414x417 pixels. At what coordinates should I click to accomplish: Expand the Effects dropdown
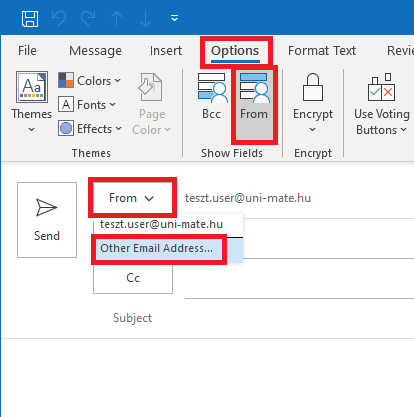tap(90, 129)
